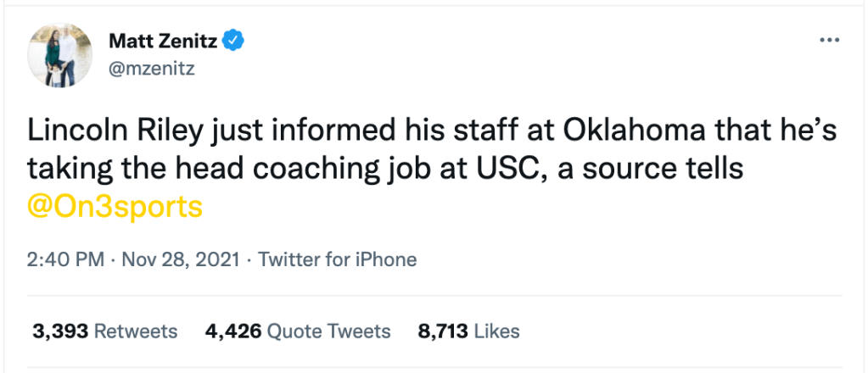Image resolution: width=868 pixels, height=373 pixels.
Task: Open the three-dot more options menu
Action: 829,42
